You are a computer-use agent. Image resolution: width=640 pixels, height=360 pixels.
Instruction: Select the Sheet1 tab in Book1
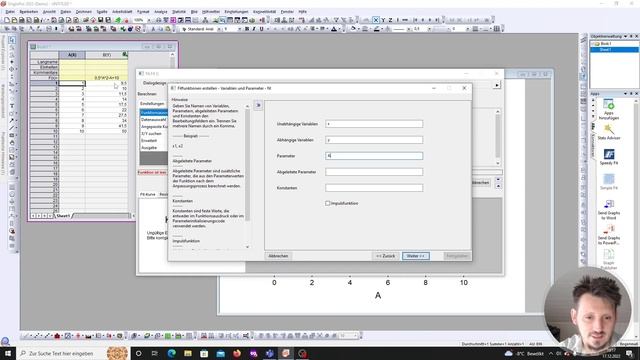point(63,216)
